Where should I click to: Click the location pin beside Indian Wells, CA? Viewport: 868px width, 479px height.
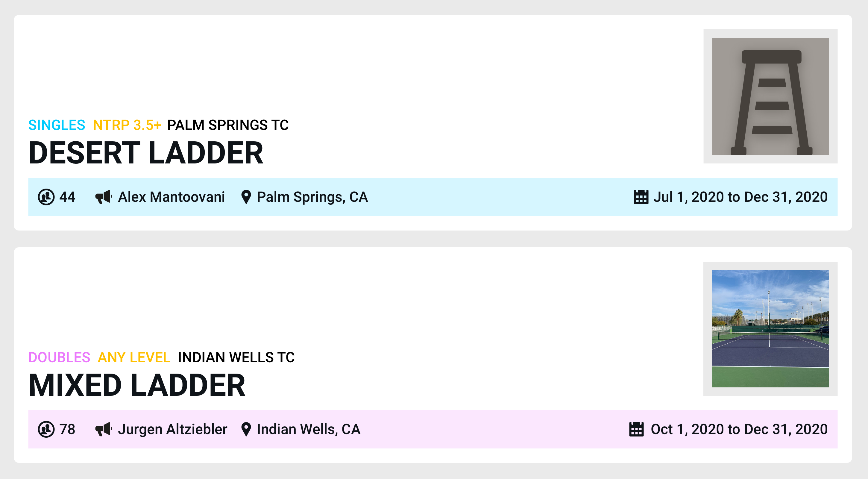246,429
